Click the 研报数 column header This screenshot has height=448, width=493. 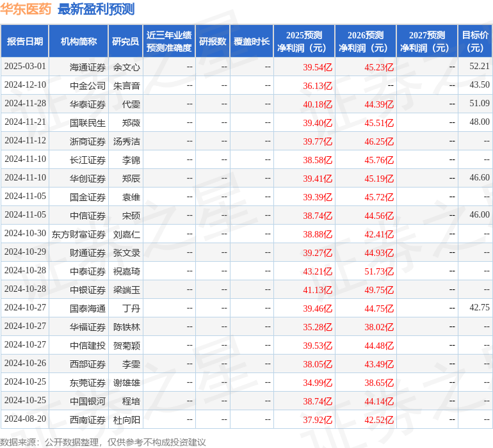[213, 41]
